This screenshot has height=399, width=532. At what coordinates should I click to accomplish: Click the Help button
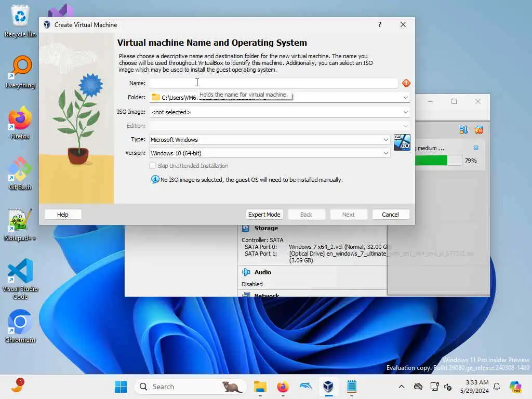[63, 215]
